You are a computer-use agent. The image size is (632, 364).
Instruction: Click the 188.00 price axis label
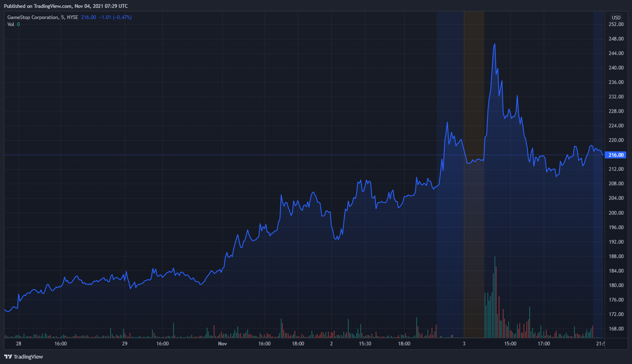616,256
